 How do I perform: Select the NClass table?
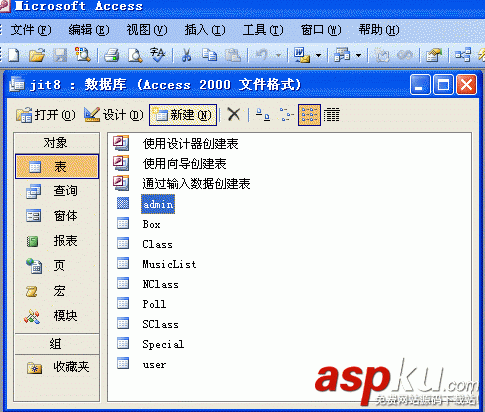click(160, 284)
